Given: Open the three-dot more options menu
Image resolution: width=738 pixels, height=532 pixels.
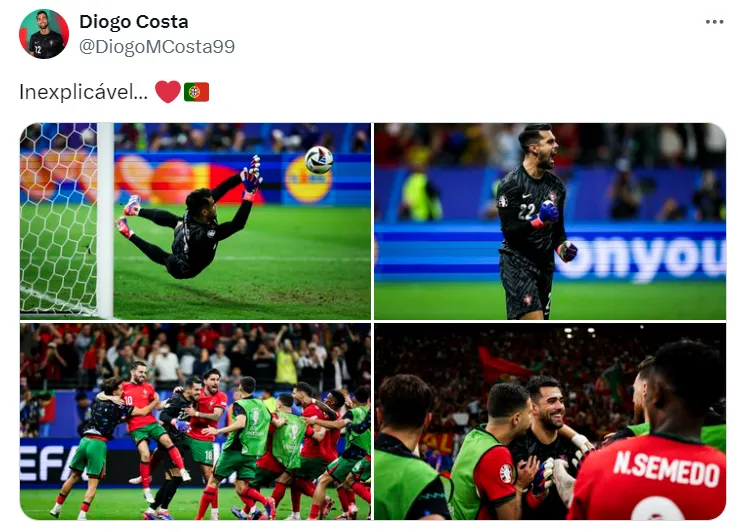Looking at the screenshot, I should [x=714, y=22].
